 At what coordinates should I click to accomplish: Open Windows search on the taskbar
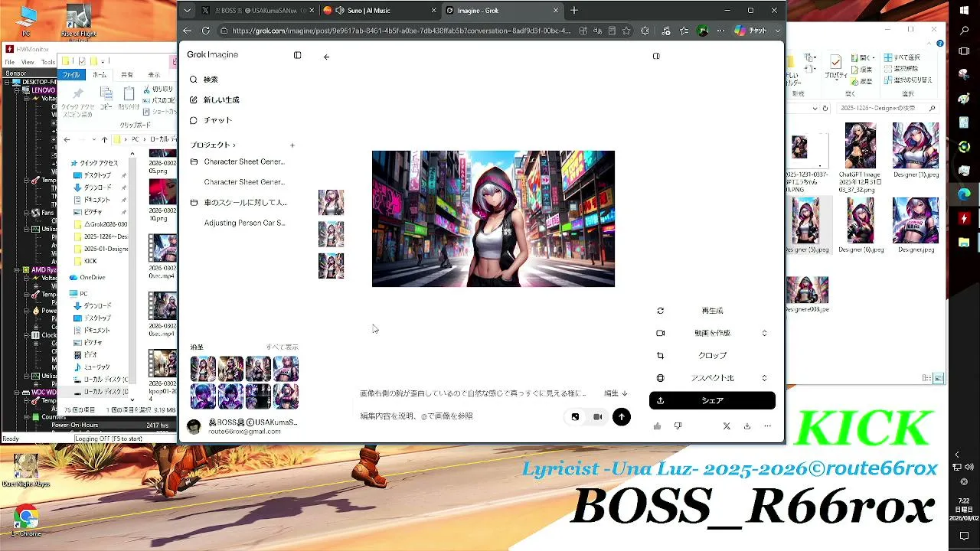(964, 31)
